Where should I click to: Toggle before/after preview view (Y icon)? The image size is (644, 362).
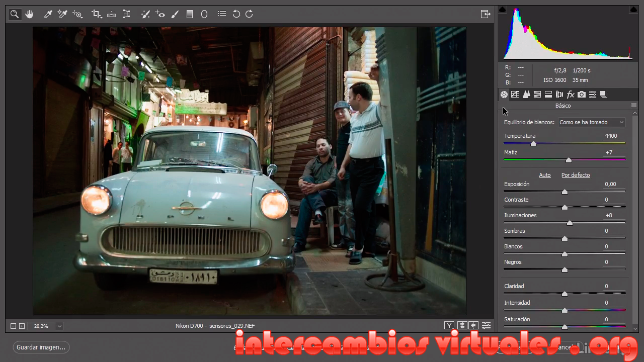(449, 326)
